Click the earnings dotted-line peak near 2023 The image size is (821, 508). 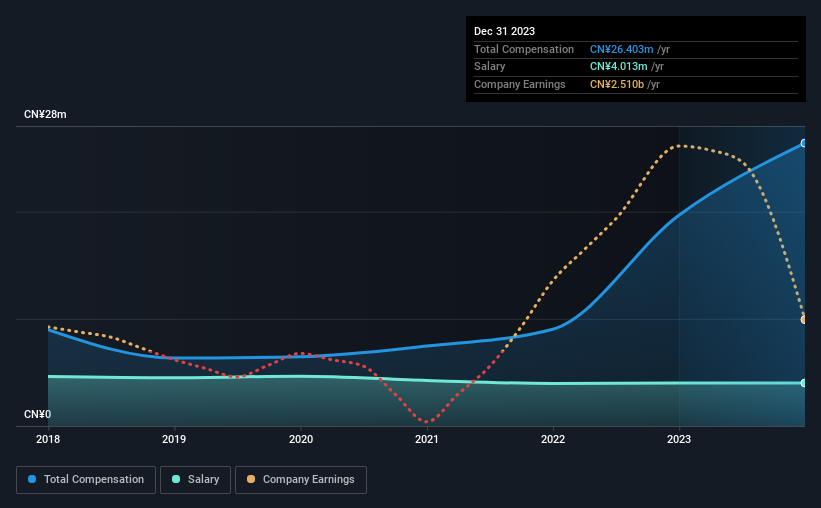(679, 146)
